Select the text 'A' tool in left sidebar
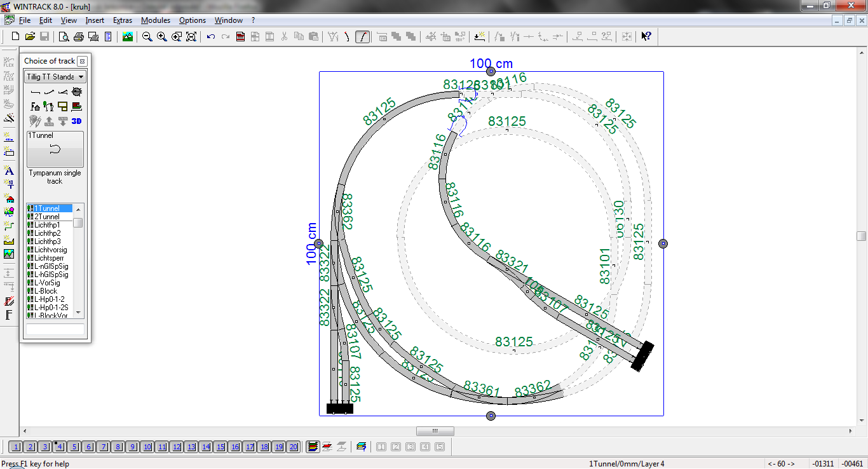Screen dimensions: 868x469 pos(9,170)
